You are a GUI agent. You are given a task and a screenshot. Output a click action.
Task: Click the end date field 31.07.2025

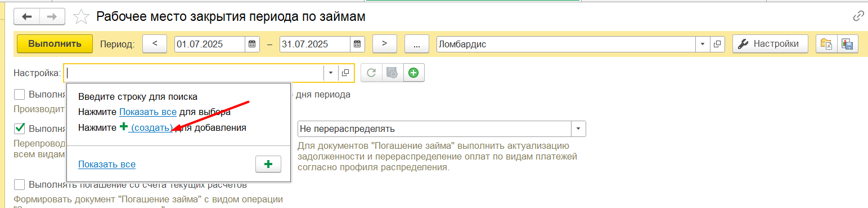point(315,44)
